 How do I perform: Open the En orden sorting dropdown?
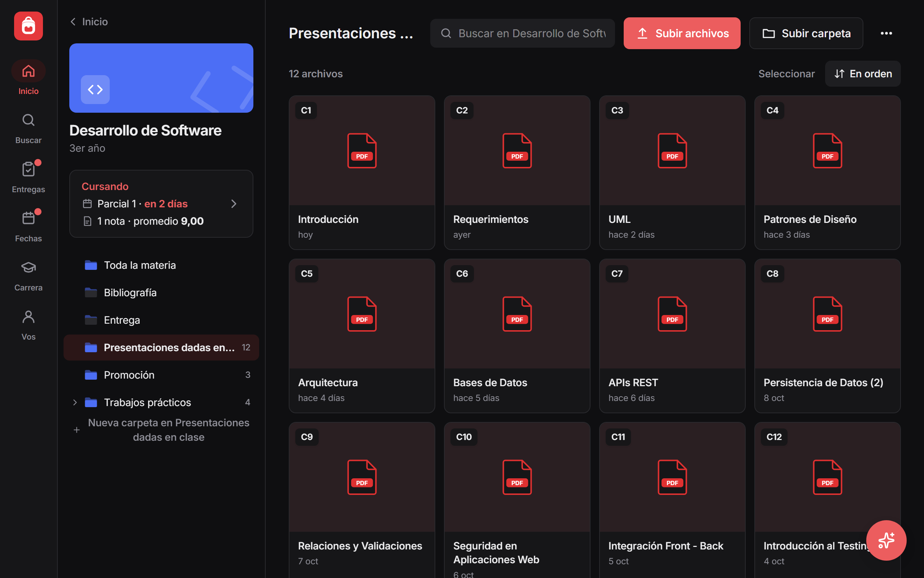[863, 74]
